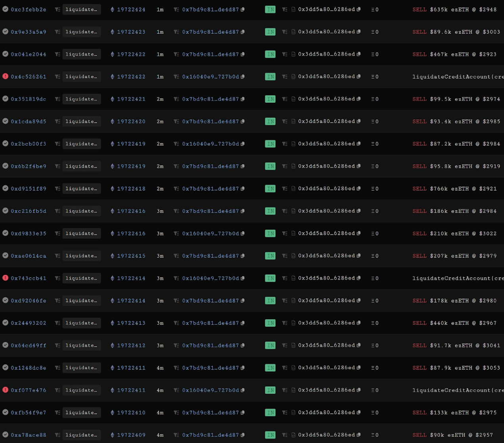Click the liquidateCreditAccount text in row 0x743ccb41
Screen dimensions: 504x443
tap(458, 278)
